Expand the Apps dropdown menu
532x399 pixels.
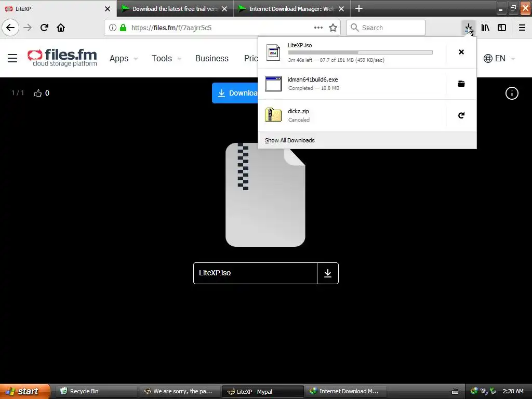pos(124,58)
